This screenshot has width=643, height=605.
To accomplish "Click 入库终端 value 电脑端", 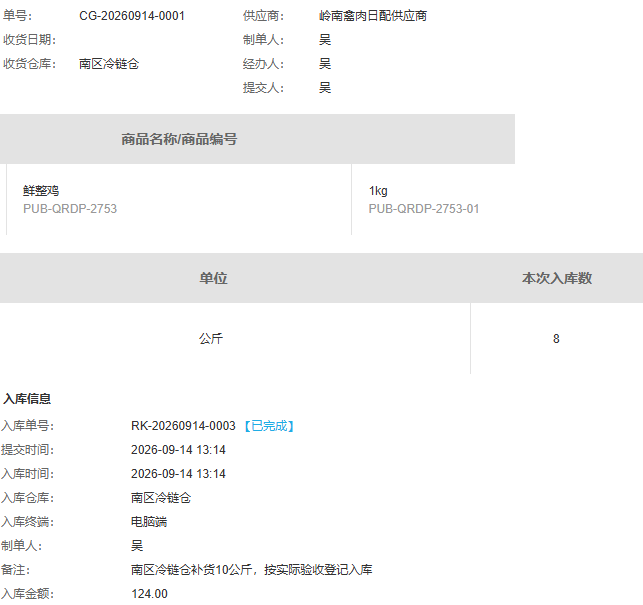I will tap(149, 522).
